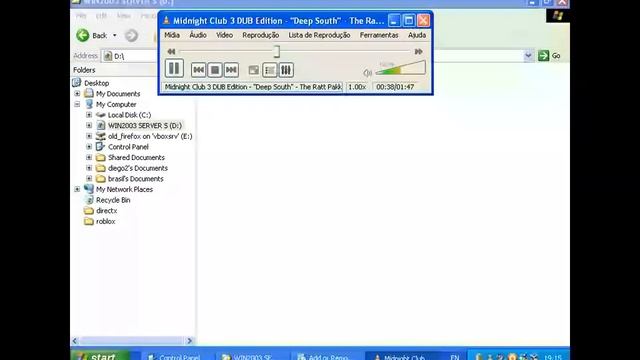
Task: Select My Computer in tree
Action: click(x=116, y=104)
